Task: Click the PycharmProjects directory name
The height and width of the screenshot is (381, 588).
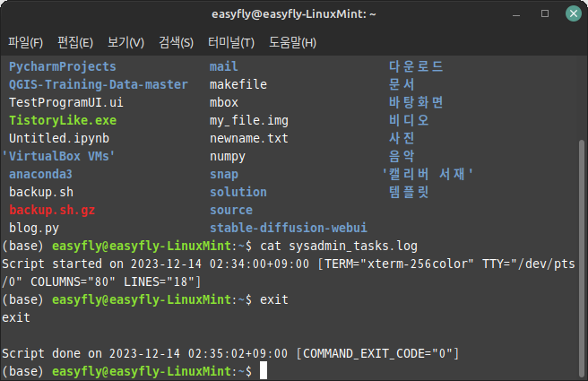Action: click(x=63, y=66)
